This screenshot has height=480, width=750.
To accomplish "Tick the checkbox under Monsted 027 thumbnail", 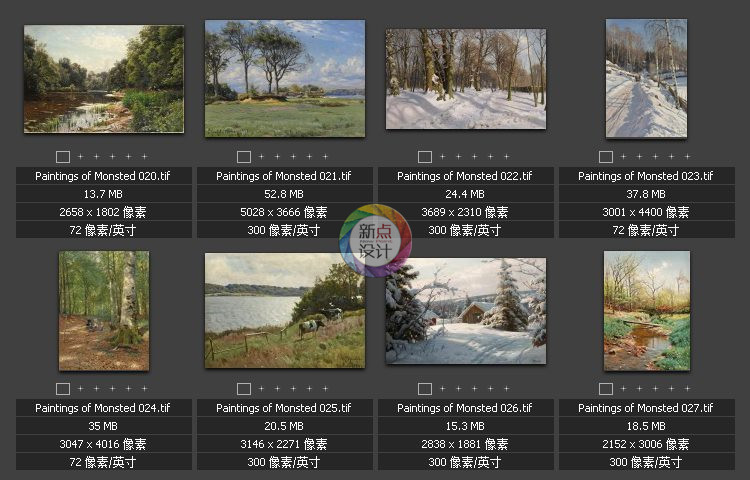I will [x=606, y=389].
